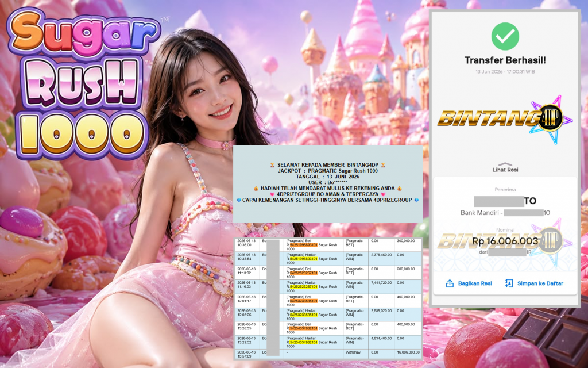Click the CAPAI KEMENANGAN SETINGGI-TINGGINYA line
Screen dimensions: 588x368
pyautogui.click(x=328, y=200)
